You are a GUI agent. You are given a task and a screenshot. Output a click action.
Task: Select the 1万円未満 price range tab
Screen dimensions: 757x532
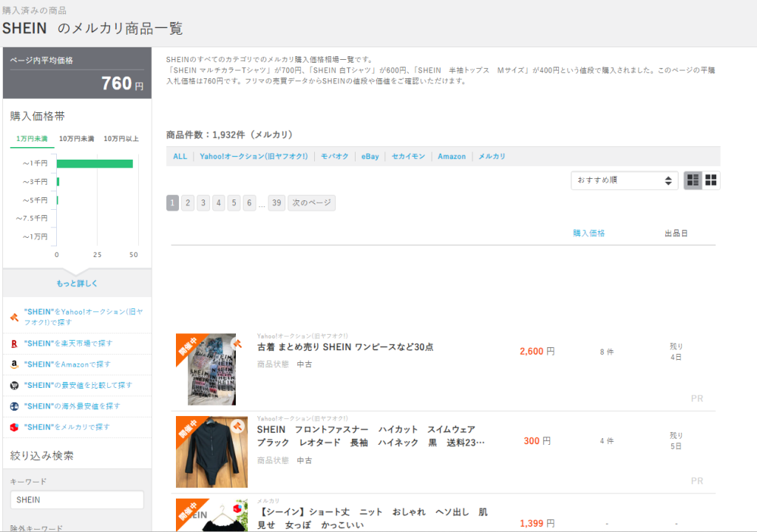[32, 139]
